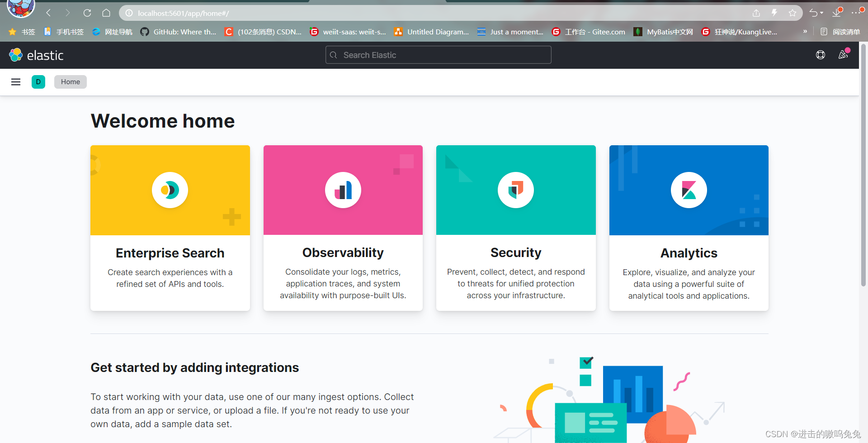Image resolution: width=868 pixels, height=443 pixels.
Task: Open the undo arrow dropdown caret
Action: coord(821,13)
